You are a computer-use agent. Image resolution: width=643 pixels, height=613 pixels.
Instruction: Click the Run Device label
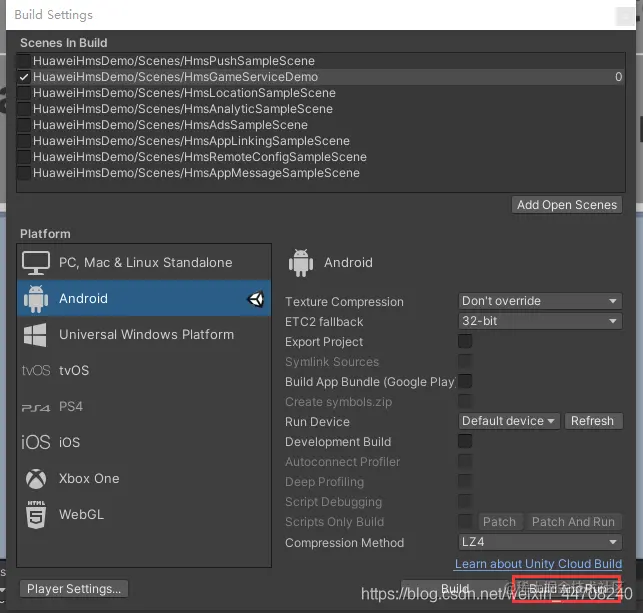(x=317, y=422)
